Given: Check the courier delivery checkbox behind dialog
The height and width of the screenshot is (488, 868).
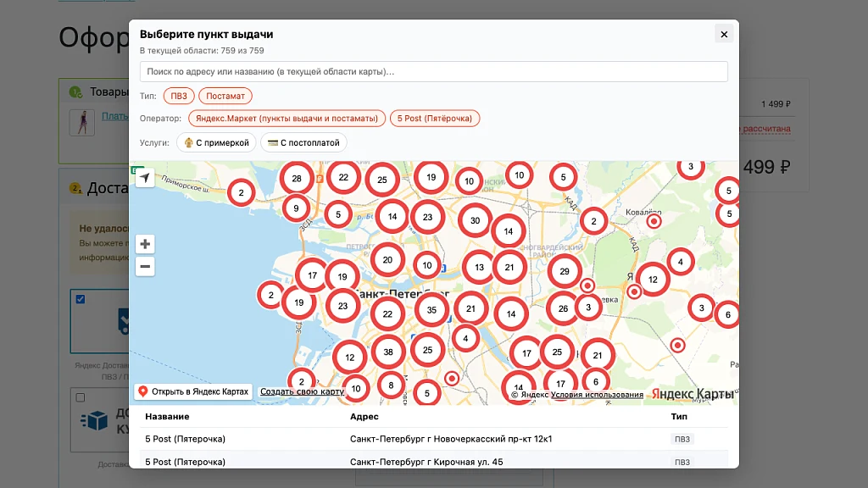Looking at the screenshot, I should [x=81, y=397].
